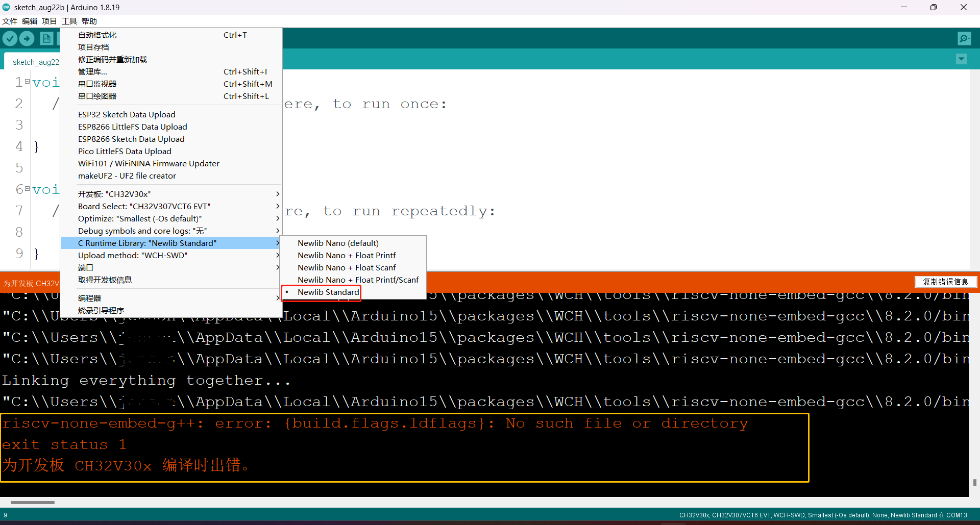
Task: Select Newlib Nano (default) runtime library
Action: point(338,243)
